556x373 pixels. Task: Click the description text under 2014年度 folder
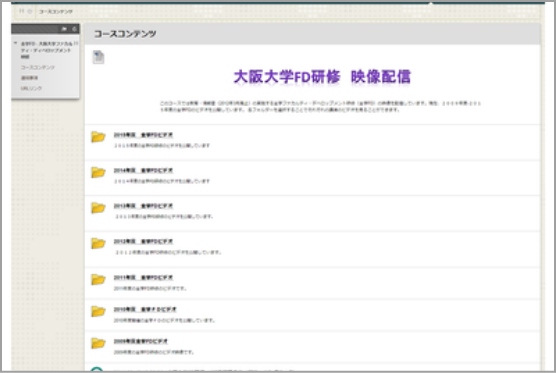pos(162,181)
